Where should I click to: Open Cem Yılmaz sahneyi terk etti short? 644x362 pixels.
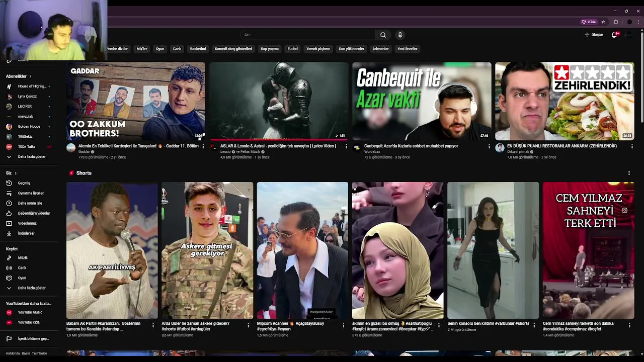(x=588, y=250)
